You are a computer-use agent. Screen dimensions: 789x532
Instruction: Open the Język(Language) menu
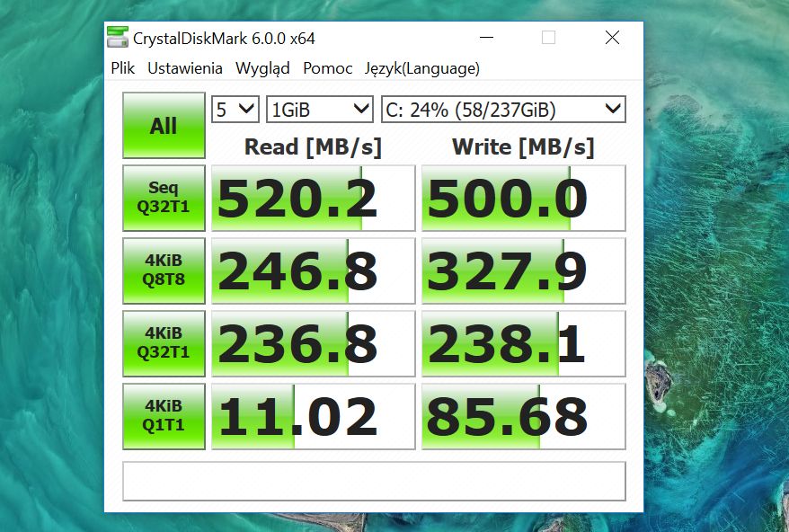pyautogui.click(x=422, y=68)
